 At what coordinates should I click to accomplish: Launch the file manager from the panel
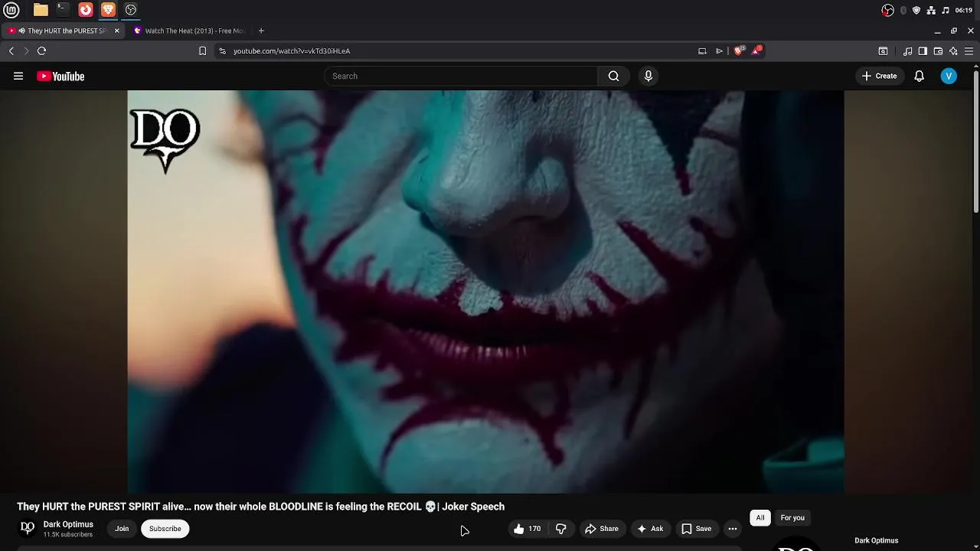pyautogui.click(x=41, y=10)
